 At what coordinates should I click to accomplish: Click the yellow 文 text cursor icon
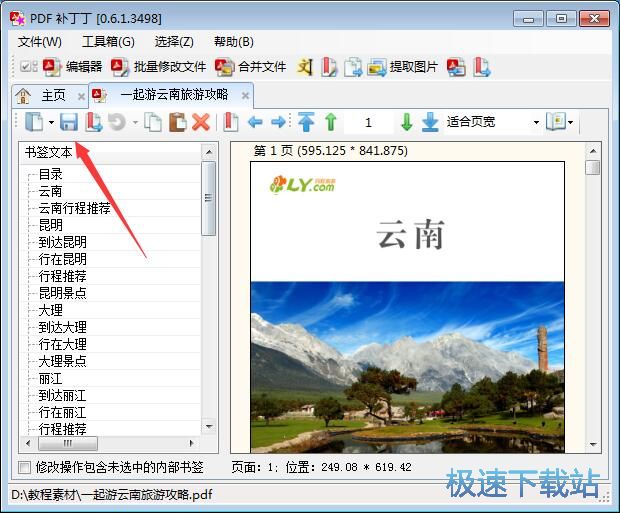click(x=305, y=67)
